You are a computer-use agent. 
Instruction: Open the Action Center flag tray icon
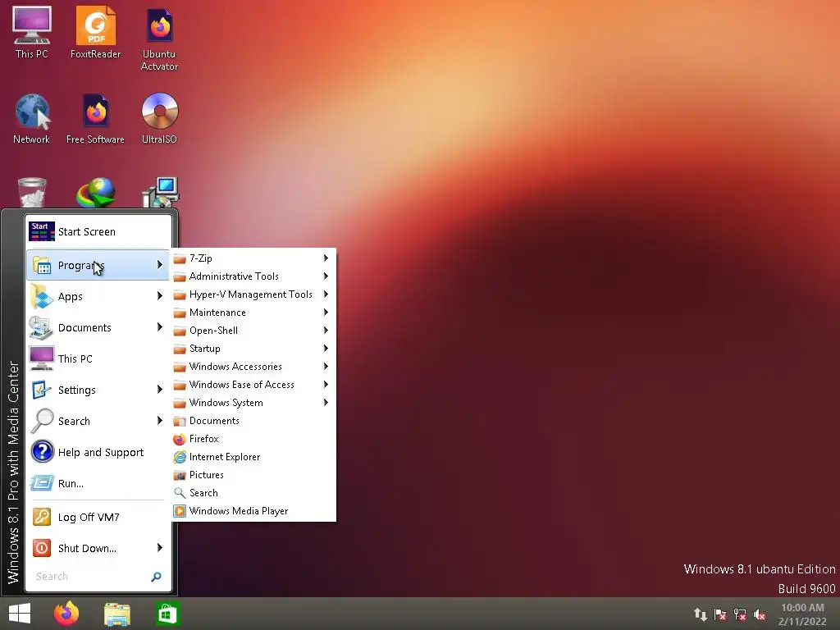[720, 614]
